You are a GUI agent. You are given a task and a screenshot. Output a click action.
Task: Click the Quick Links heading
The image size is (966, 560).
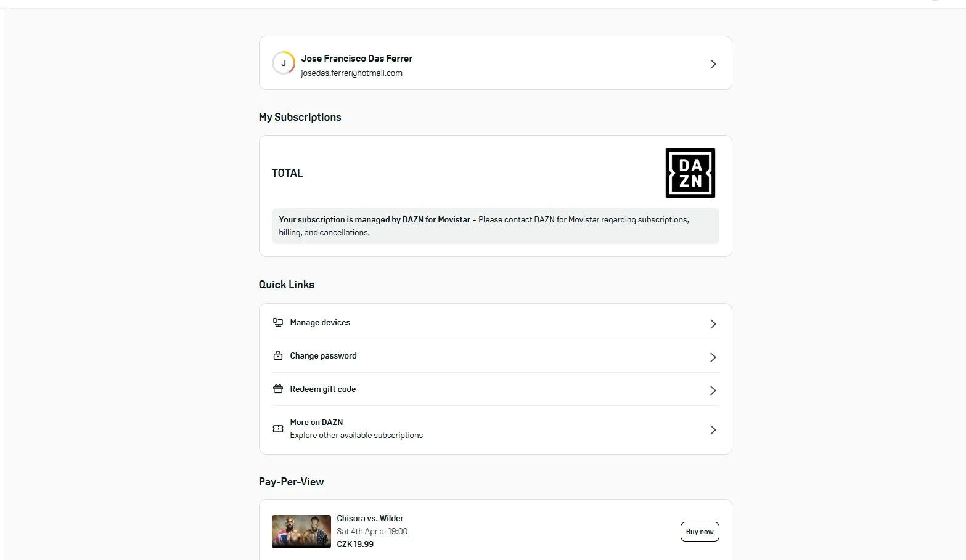[x=287, y=285]
